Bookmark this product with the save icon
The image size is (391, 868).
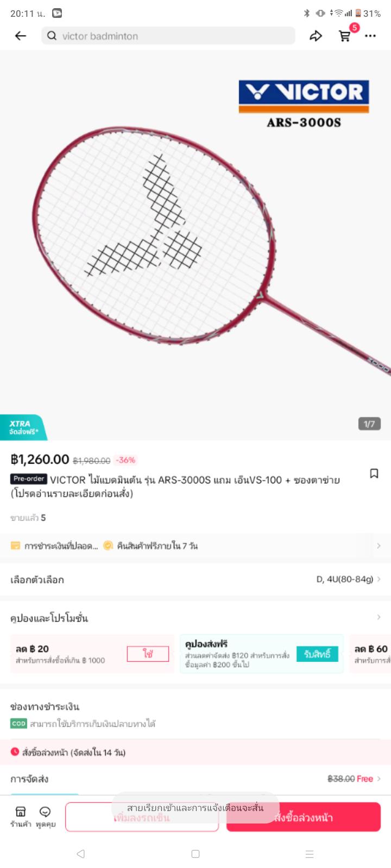tap(374, 474)
